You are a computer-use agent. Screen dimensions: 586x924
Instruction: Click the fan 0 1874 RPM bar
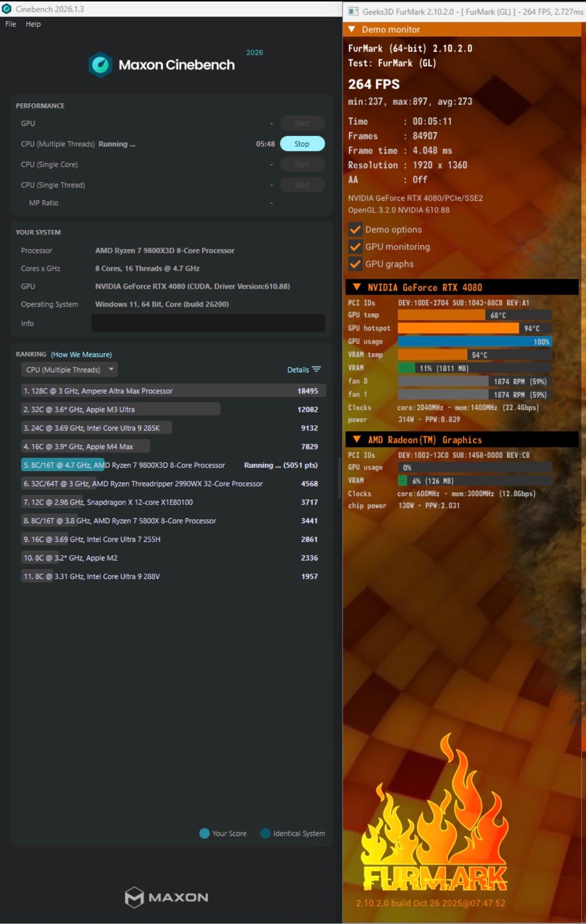point(474,381)
